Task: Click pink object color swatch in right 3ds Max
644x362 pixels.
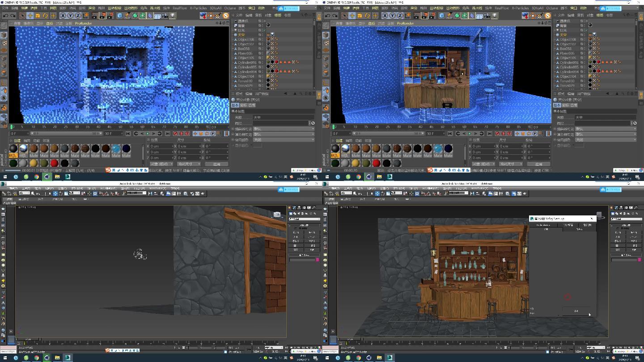Action: (x=640, y=260)
